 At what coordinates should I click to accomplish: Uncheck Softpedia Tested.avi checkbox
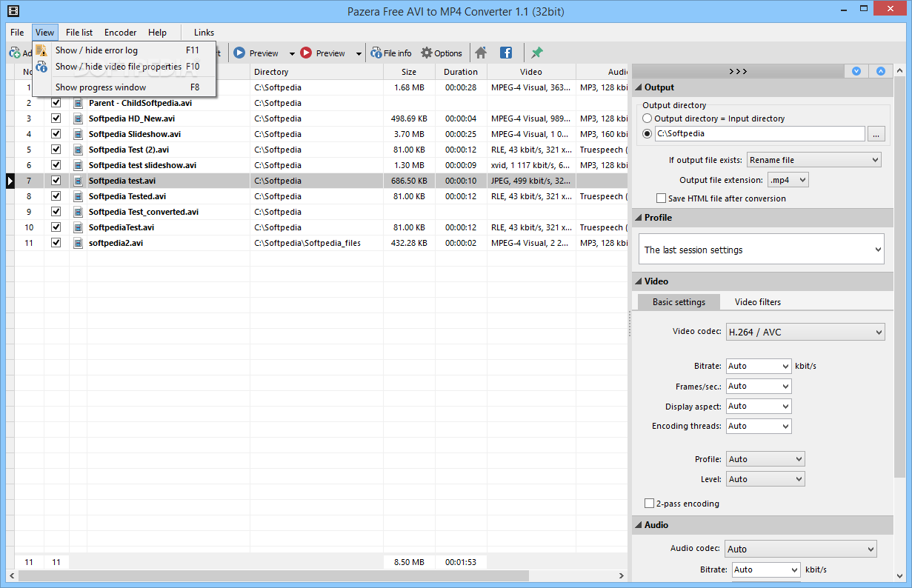pos(56,196)
